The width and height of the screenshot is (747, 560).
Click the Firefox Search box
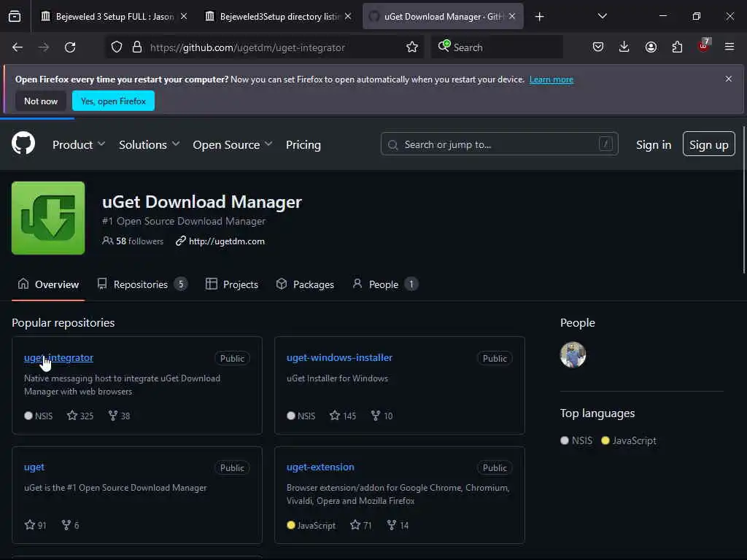pos(498,47)
